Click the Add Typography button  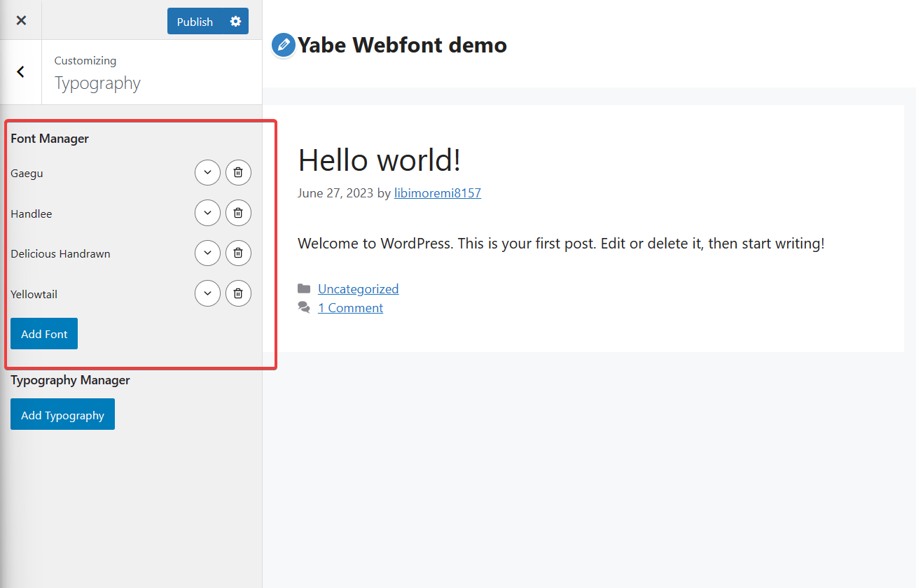(62, 415)
